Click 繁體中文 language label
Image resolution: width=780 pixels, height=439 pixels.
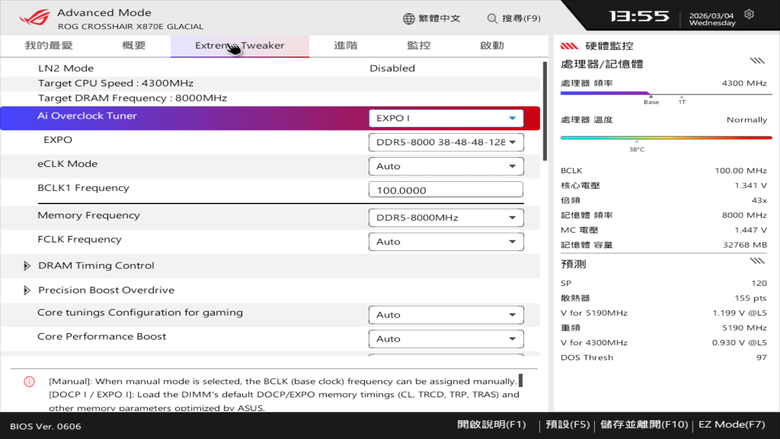(439, 18)
